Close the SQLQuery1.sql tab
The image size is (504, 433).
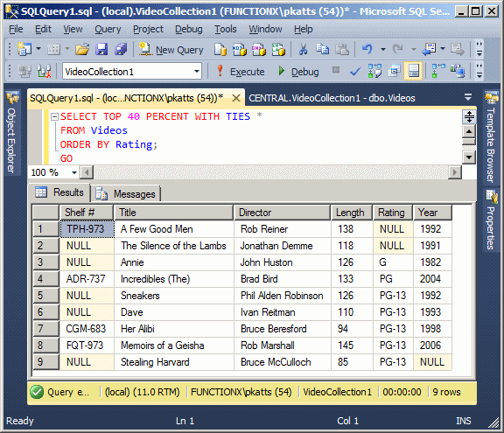click(236, 98)
